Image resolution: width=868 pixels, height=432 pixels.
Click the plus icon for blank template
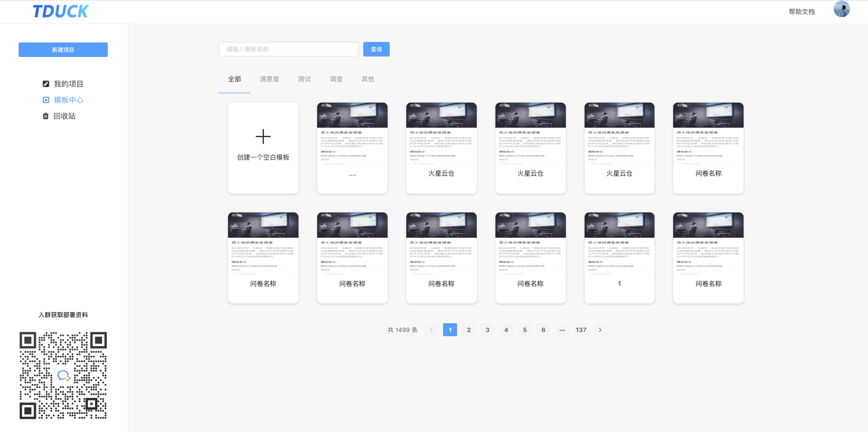click(263, 136)
